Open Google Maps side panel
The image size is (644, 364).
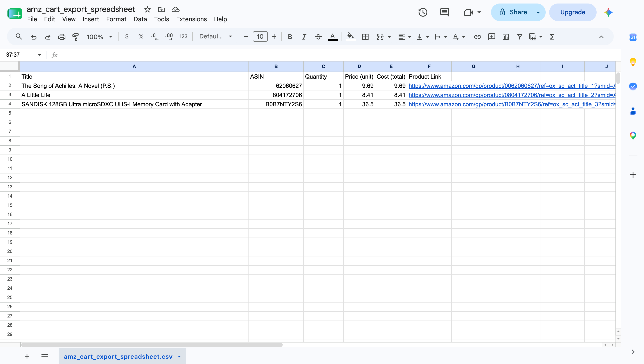633,136
